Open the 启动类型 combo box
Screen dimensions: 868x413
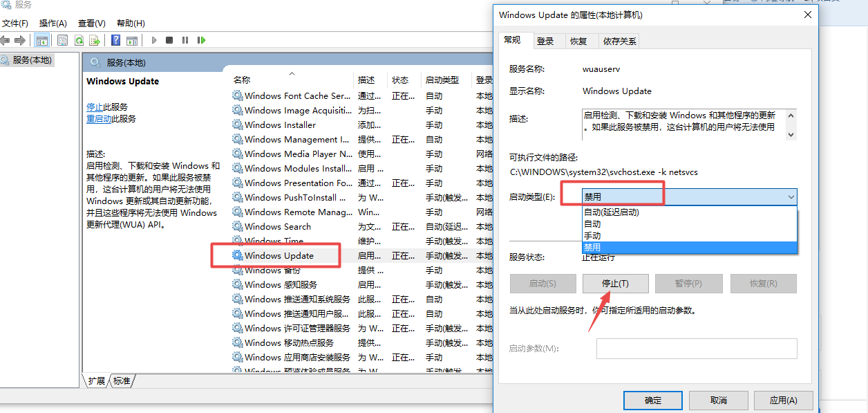[690, 197]
